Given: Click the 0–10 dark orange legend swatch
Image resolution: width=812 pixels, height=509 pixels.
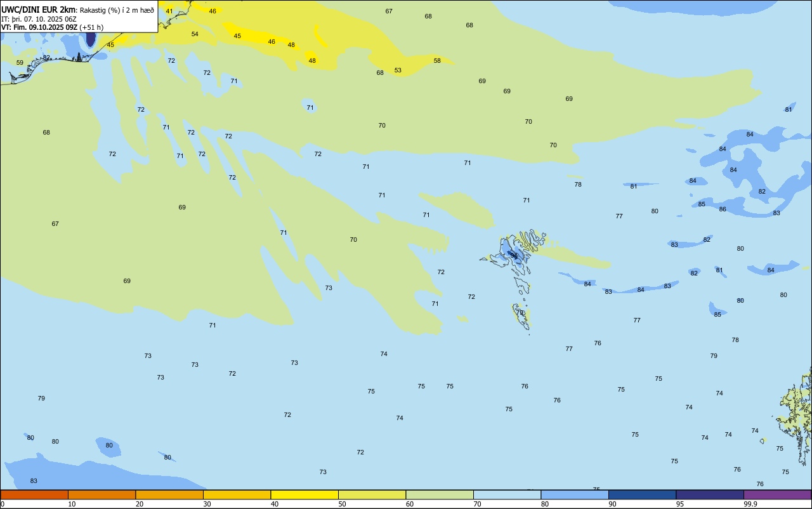Looking at the screenshot, I should [x=34, y=494].
